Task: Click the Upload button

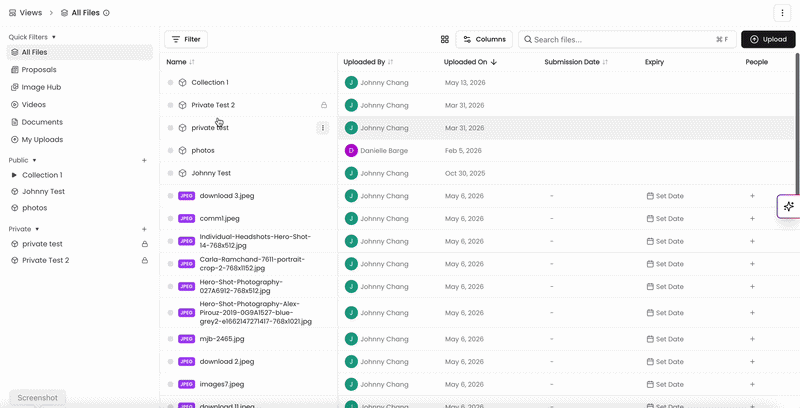Action: pyautogui.click(x=768, y=39)
